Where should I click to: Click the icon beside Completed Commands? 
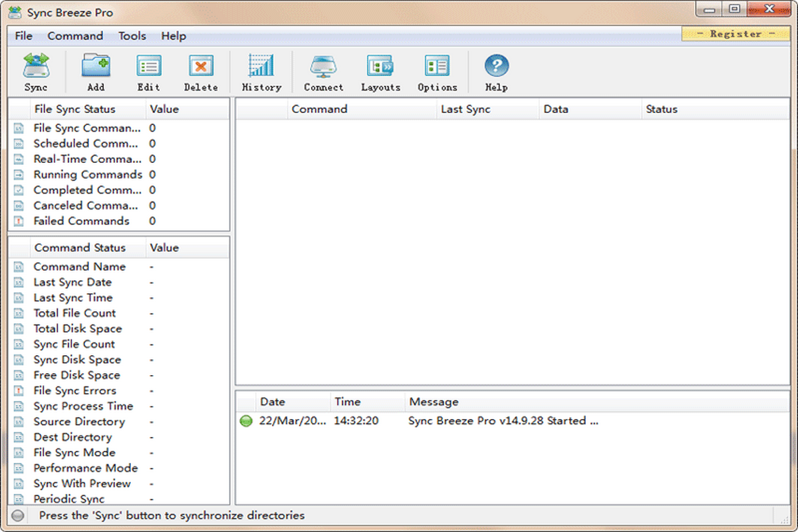pyautogui.click(x=19, y=190)
